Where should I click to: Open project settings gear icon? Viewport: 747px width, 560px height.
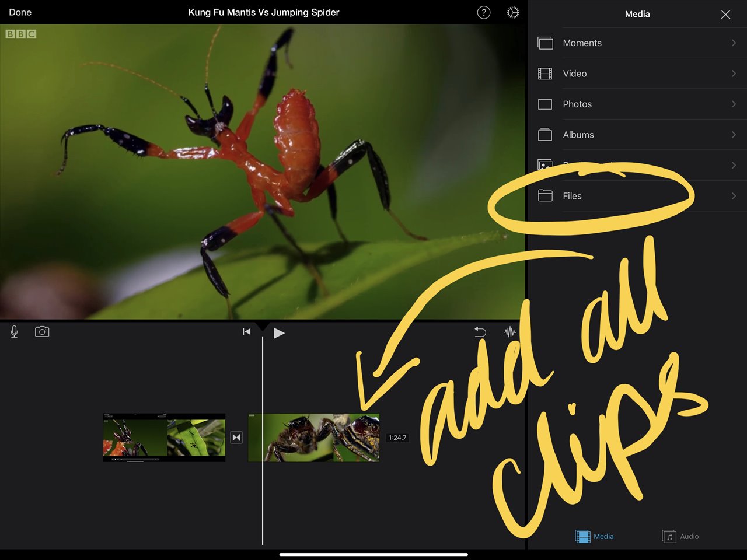pos(513,12)
